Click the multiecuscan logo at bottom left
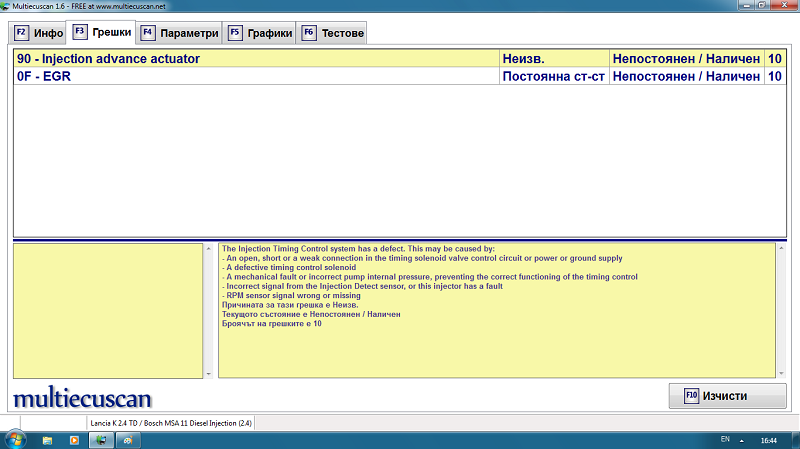Viewport: 800px width, 449px height. click(82, 399)
